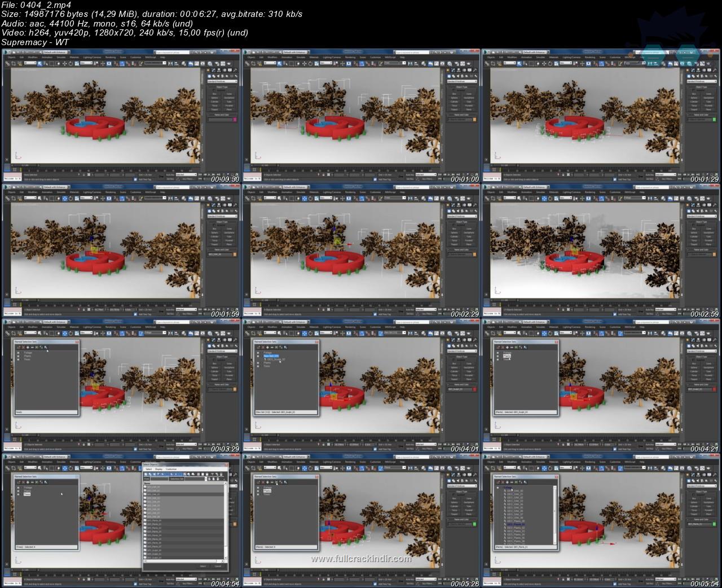Select the Move tool in the 00:00:30 frame
Viewport: 722px width, 588px height.
pyautogui.click(x=64, y=63)
